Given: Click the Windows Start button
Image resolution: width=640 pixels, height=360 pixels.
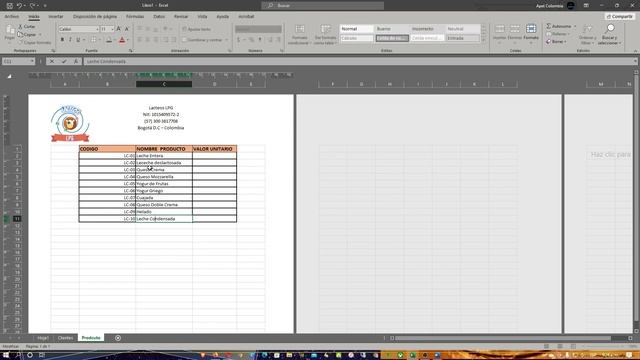Looking at the screenshot, I should pyautogui.click(x=6, y=355).
